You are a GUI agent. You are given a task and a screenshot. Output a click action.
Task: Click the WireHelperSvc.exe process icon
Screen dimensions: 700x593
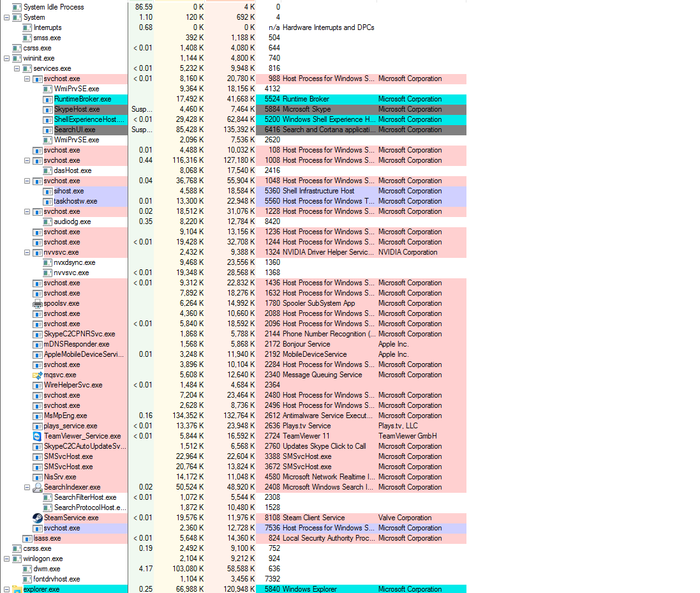coord(38,385)
